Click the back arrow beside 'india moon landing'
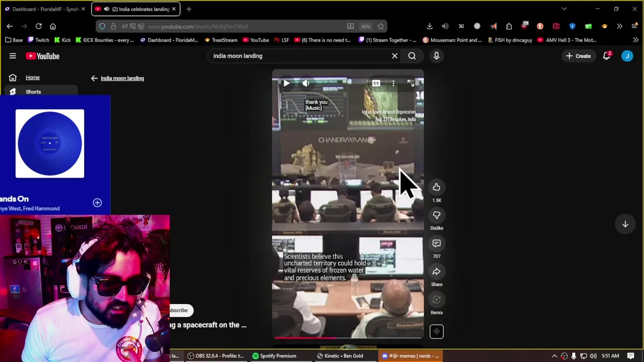 [94, 78]
